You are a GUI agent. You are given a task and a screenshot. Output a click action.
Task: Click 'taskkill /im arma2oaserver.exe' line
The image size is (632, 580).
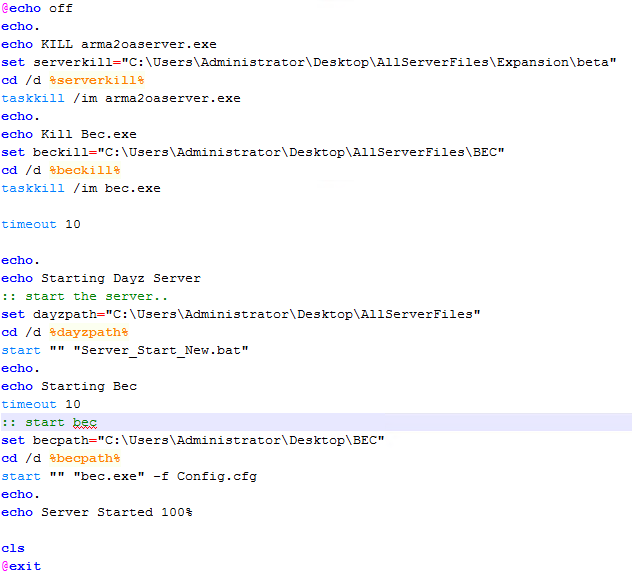121,98
